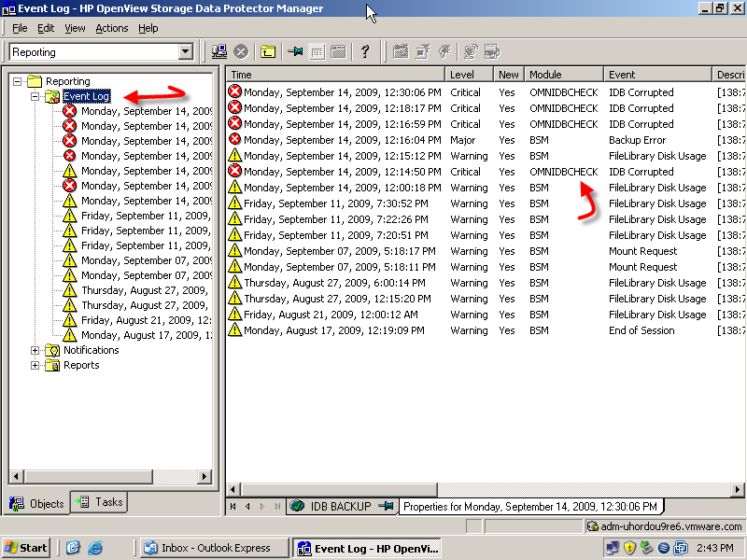
Task: Click the up-one-level folder toolbar icon
Action: tap(268, 51)
